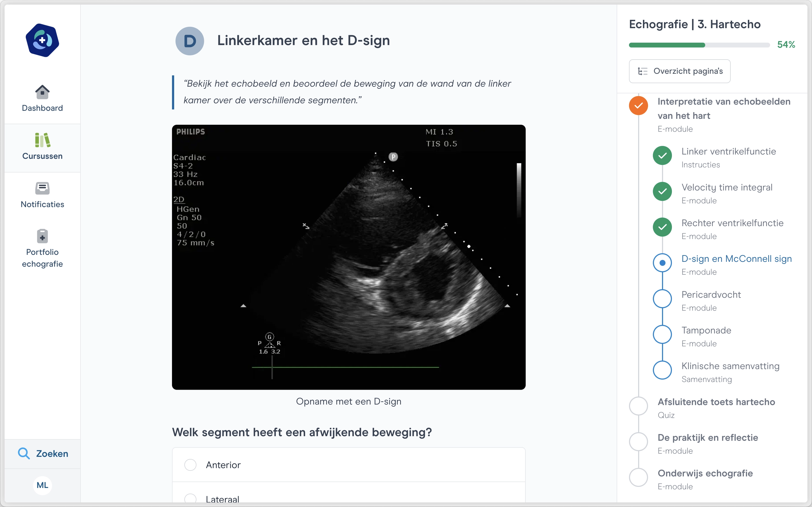
Task: Click the ML avatar at the bottom left
Action: [42, 485]
